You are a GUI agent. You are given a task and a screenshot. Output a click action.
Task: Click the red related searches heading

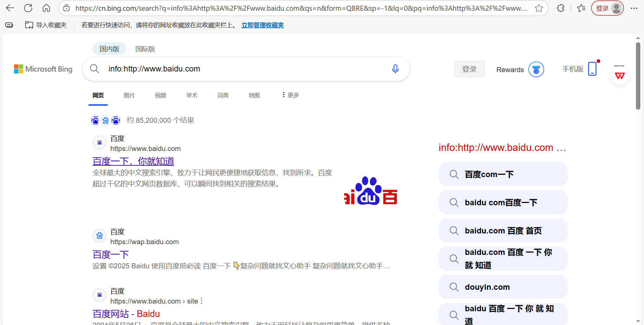[502, 148]
